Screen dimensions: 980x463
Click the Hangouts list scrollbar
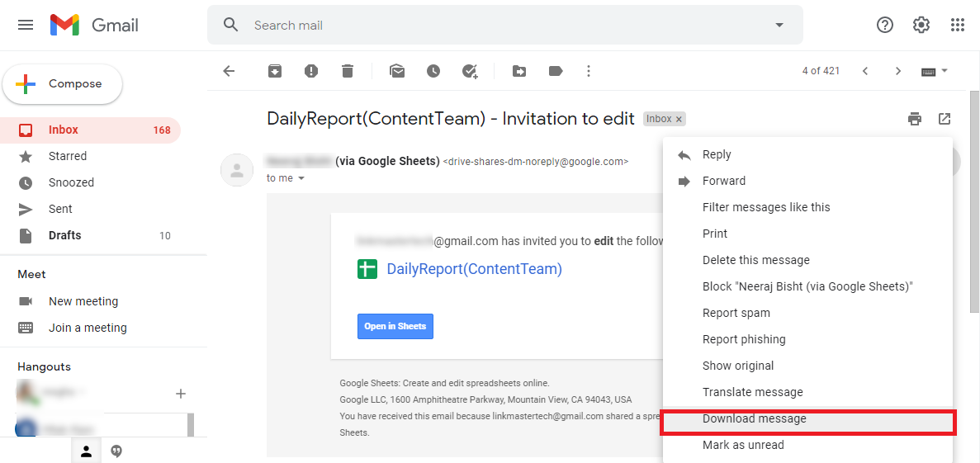pos(191,423)
